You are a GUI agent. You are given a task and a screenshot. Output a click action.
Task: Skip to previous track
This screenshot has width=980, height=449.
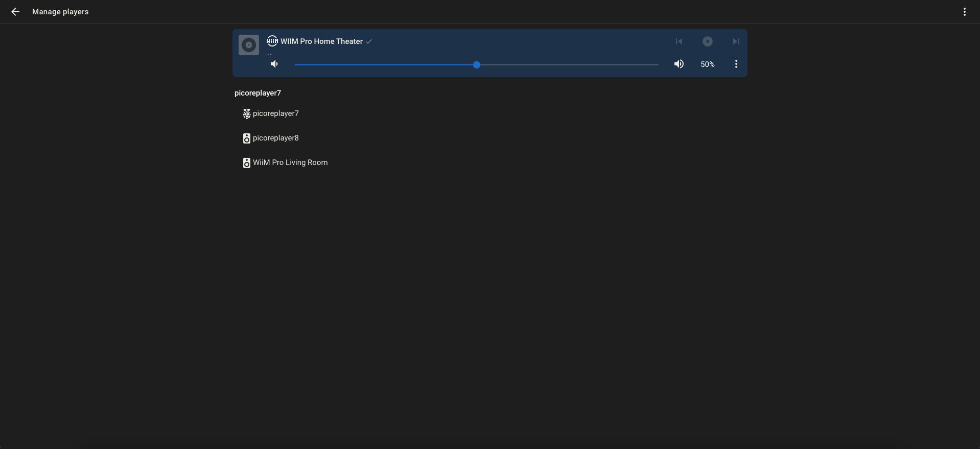[x=679, y=41]
